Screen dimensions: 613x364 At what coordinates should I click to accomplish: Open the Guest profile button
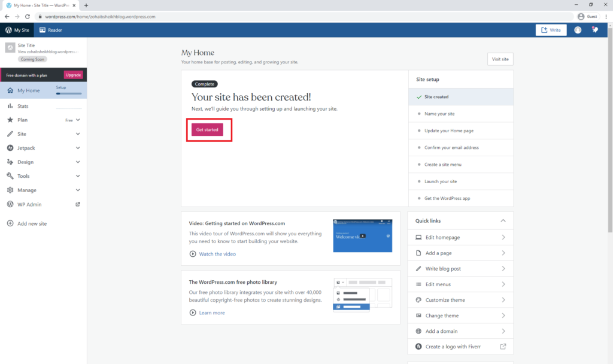(x=588, y=16)
